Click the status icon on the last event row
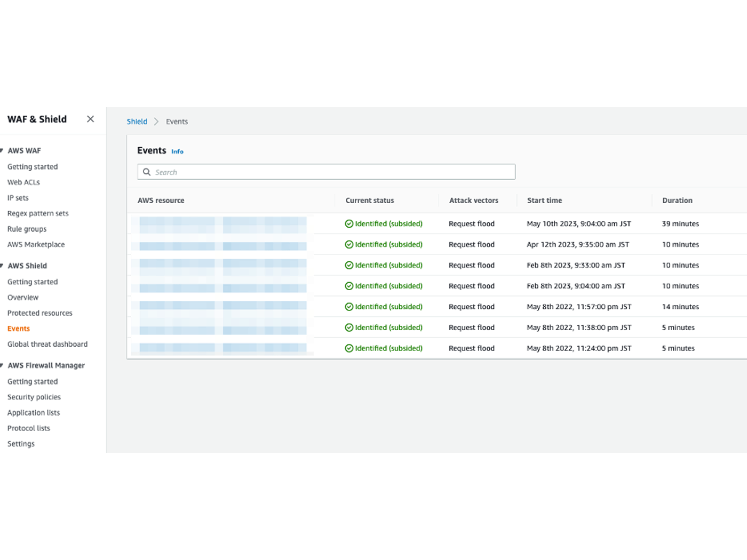The height and width of the screenshot is (560, 747). tap(350, 348)
